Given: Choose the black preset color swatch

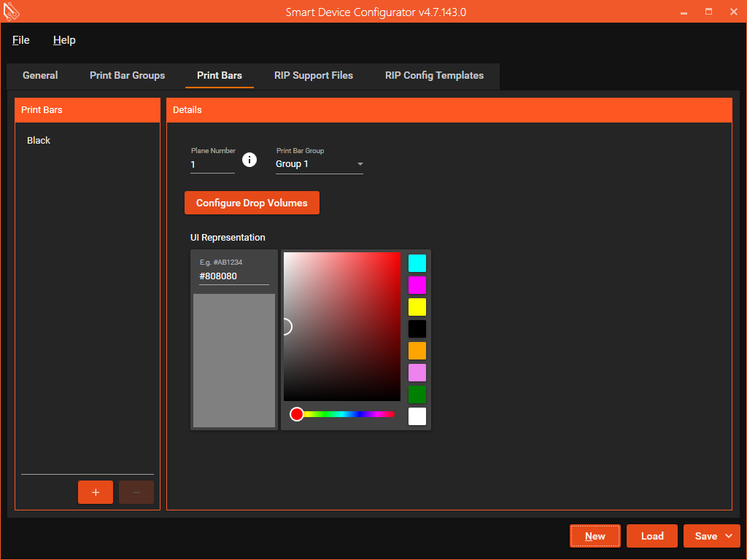Looking at the screenshot, I should pos(417,329).
